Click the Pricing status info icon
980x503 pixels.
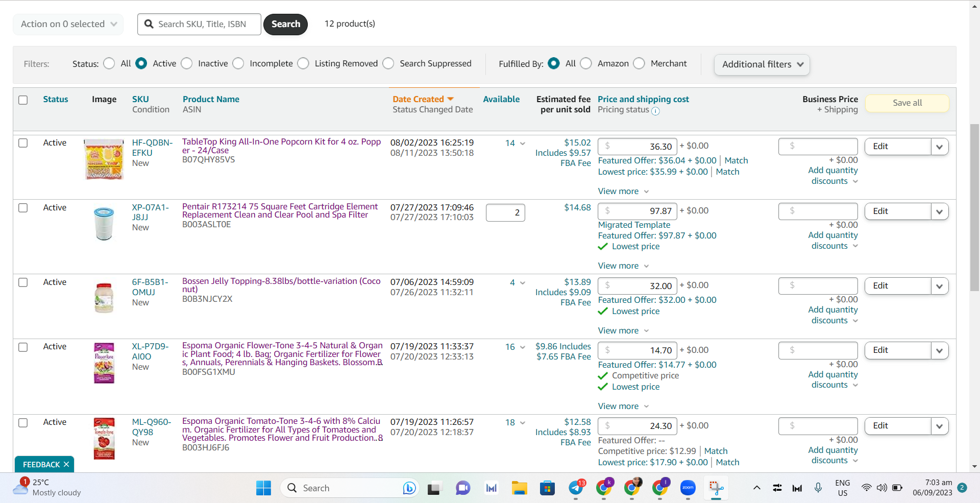(x=656, y=111)
